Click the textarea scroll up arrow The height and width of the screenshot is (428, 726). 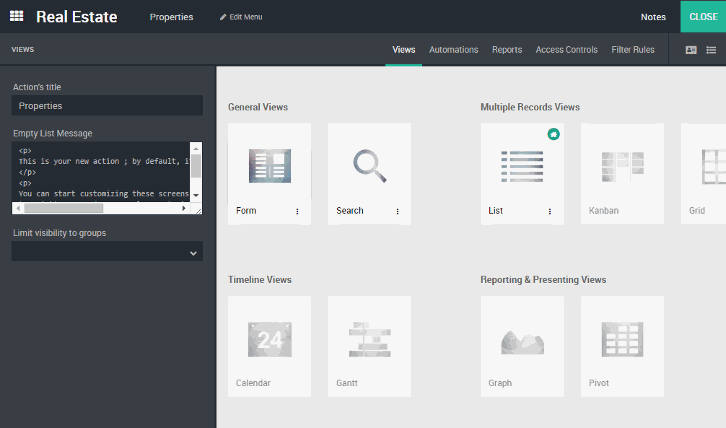coord(196,149)
